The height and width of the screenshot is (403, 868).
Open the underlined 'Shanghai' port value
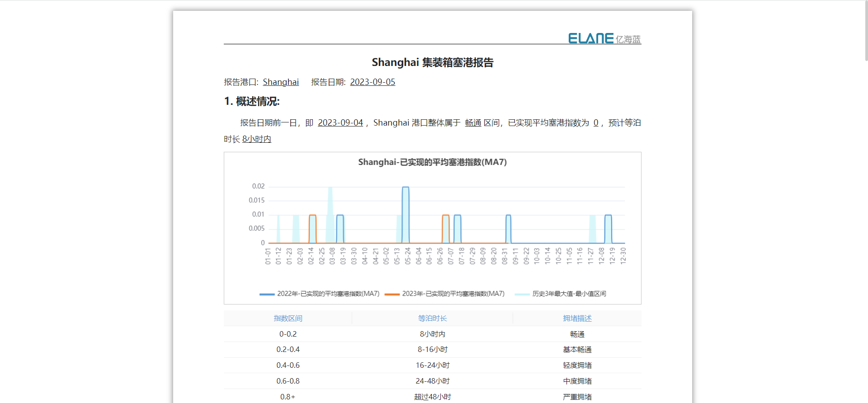pos(281,82)
